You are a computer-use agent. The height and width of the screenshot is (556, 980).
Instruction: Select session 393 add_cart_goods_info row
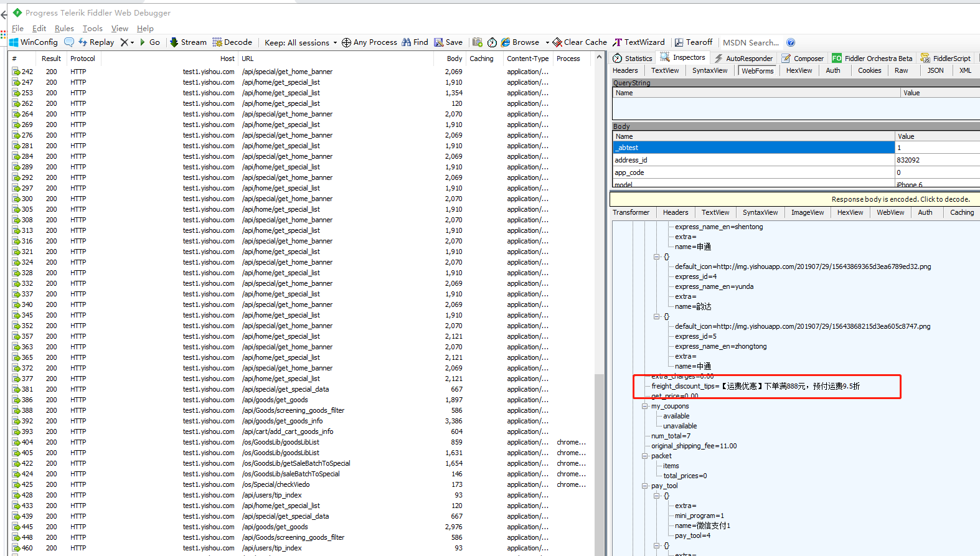point(301,431)
